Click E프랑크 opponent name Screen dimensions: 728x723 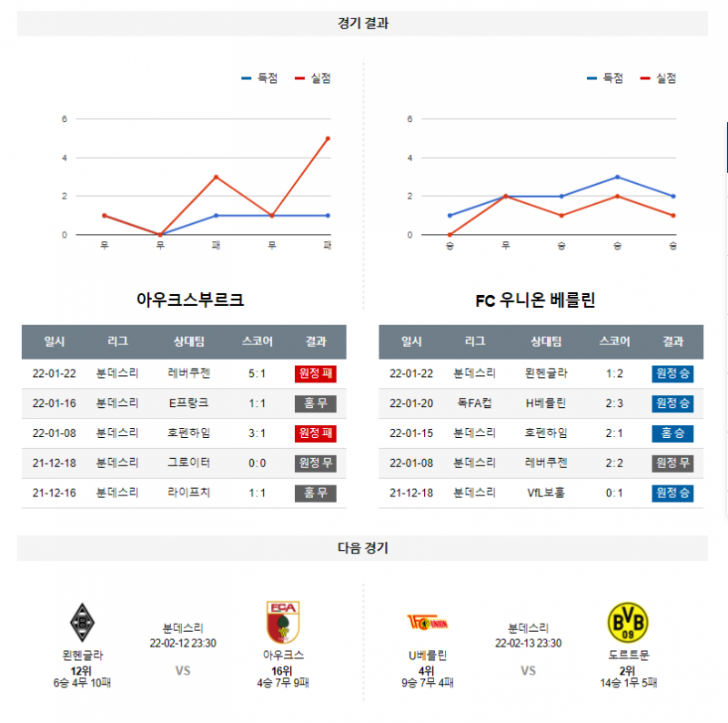point(189,402)
